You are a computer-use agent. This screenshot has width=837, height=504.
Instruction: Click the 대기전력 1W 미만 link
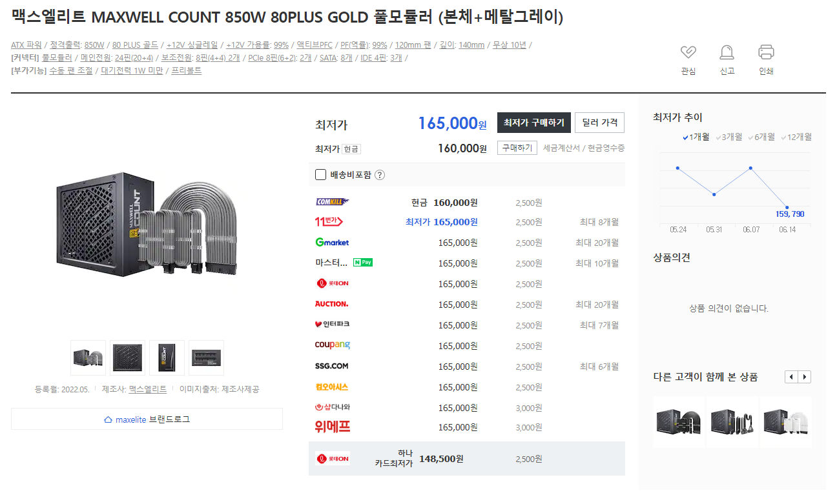[132, 71]
